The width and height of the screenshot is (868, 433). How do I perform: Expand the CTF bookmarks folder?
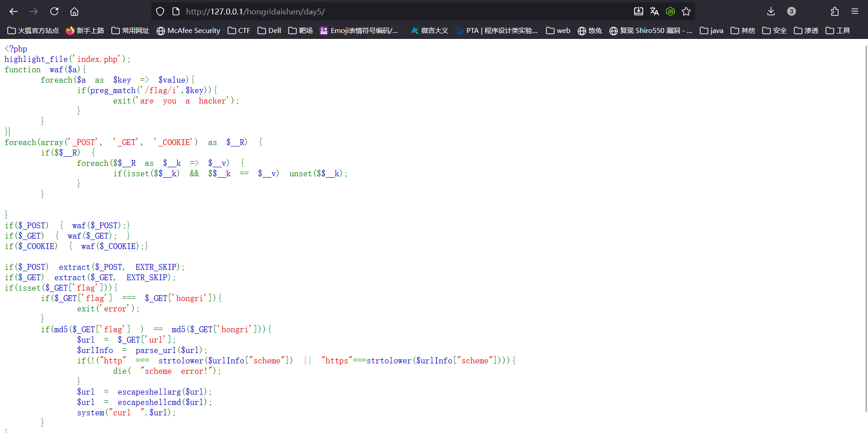tap(239, 30)
